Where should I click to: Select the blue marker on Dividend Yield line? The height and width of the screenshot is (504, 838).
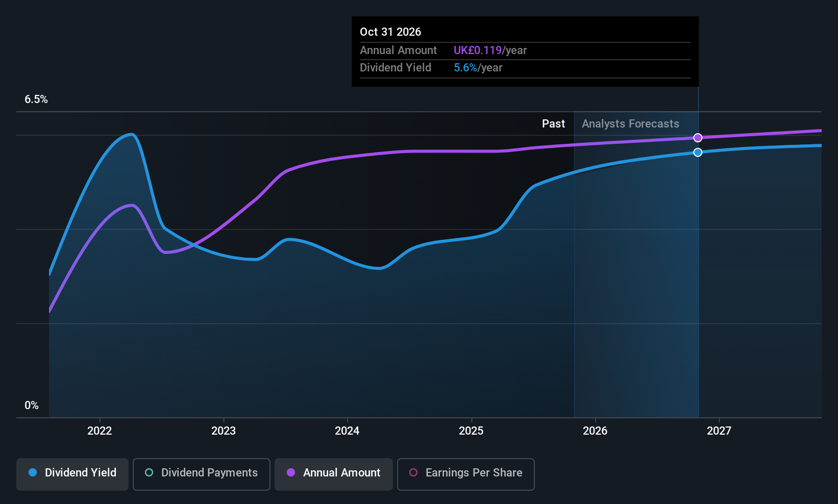(698, 152)
